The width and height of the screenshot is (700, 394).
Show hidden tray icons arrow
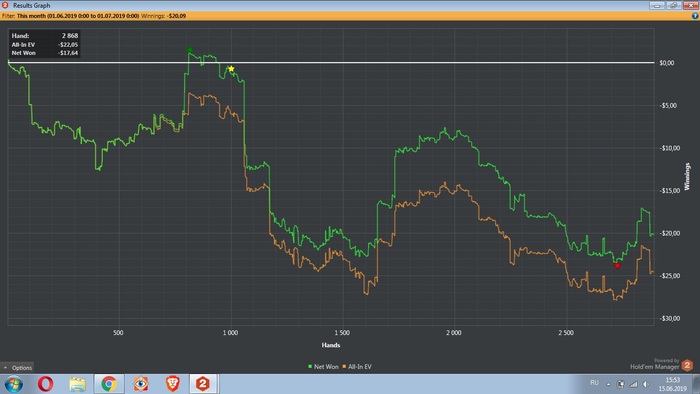coord(608,384)
